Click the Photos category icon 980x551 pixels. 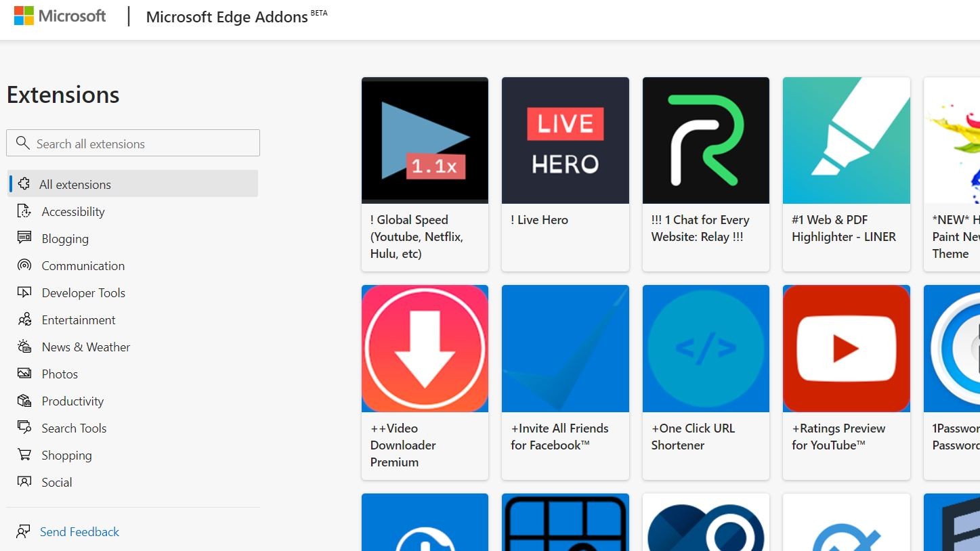(24, 374)
